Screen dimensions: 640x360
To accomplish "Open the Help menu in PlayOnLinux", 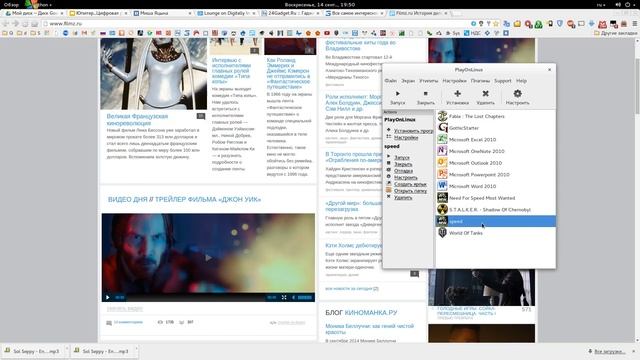I will click(x=521, y=81).
